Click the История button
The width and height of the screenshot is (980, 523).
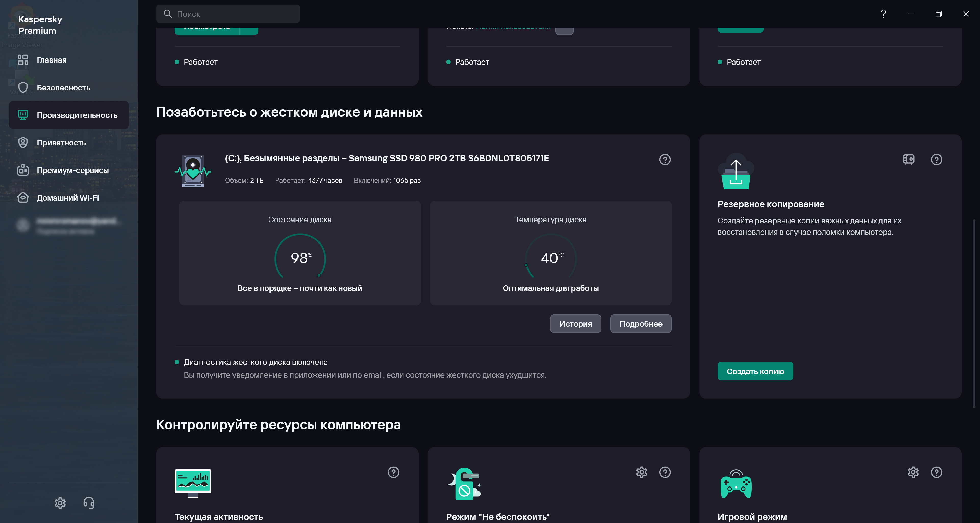(575, 324)
